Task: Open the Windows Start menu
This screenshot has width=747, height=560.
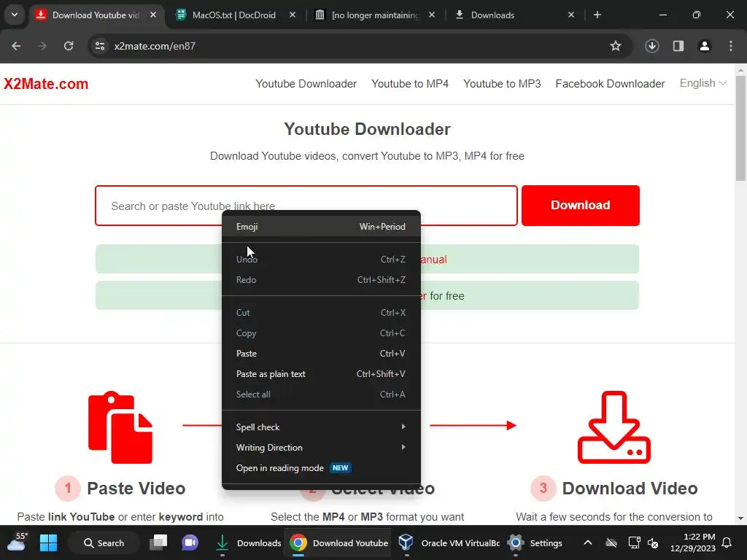Action: [x=48, y=542]
